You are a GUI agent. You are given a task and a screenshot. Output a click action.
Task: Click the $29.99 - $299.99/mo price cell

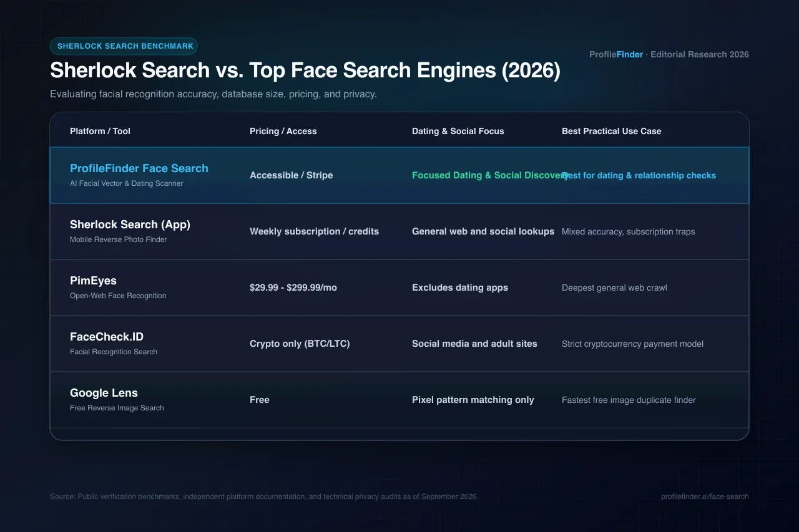tap(293, 288)
